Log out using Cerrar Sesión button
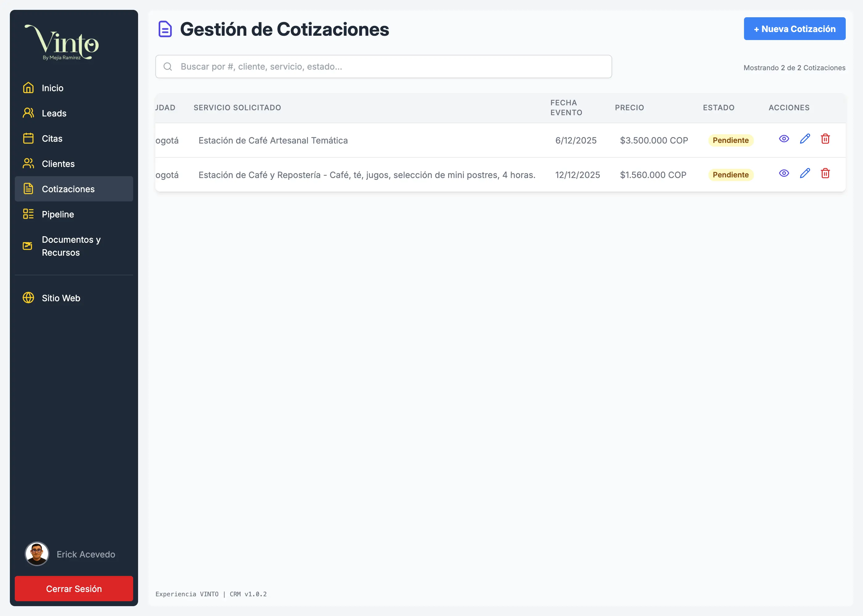 (x=74, y=589)
